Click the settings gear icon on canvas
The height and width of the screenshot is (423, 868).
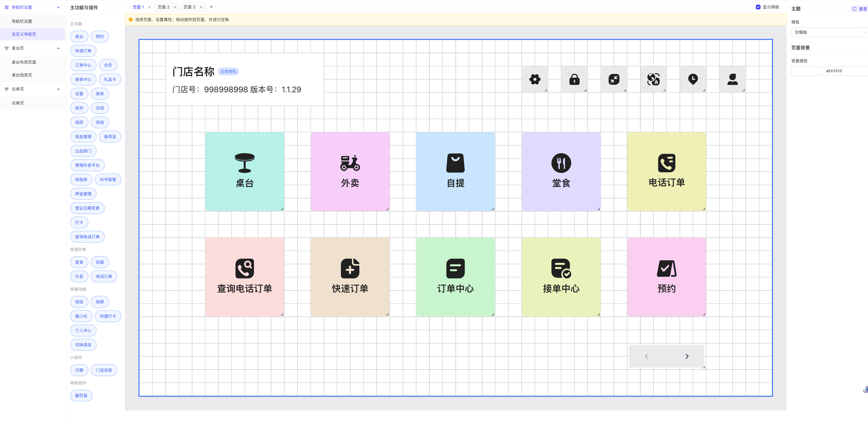coord(535,79)
